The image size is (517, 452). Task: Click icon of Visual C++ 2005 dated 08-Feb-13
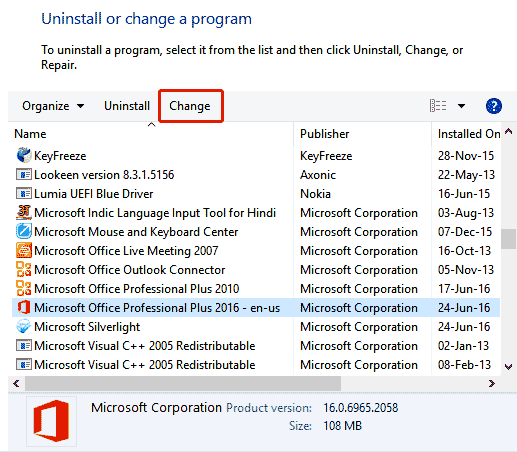(x=24, y=364)
